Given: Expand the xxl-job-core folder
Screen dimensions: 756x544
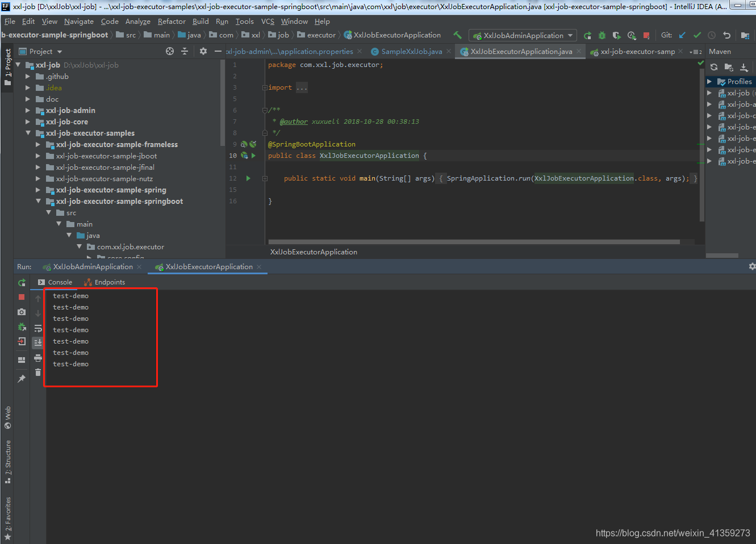Looking at the screenshot, I should click(28, 122).
